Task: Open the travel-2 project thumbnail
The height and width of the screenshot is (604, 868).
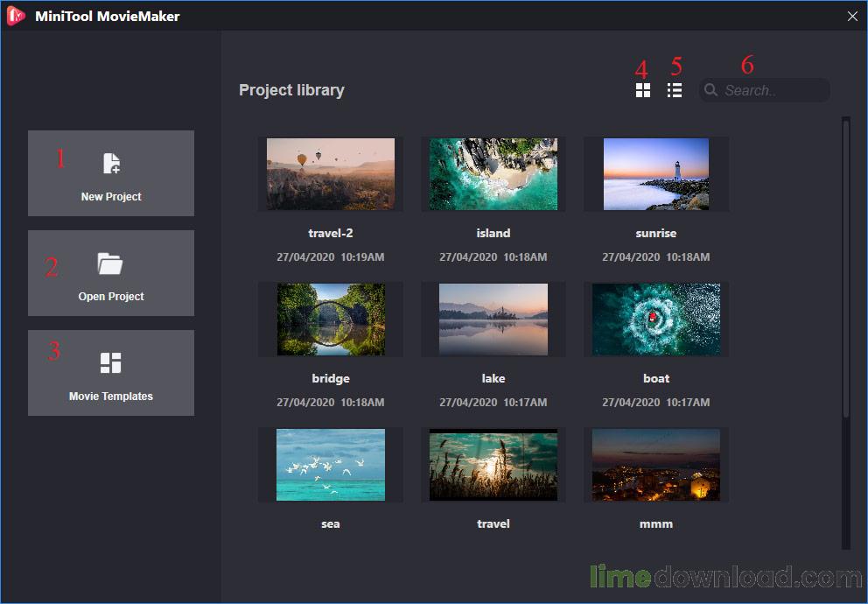Action: (x=331, y=173)
